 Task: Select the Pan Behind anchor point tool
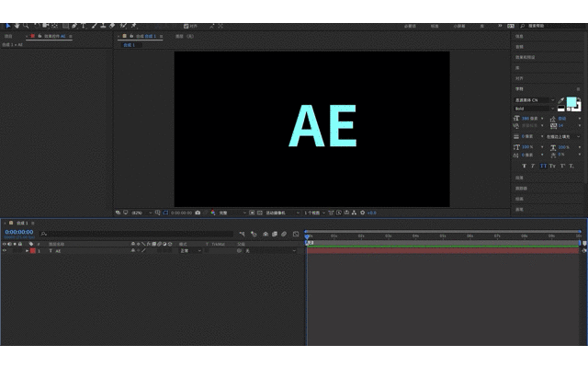(55, 26)
